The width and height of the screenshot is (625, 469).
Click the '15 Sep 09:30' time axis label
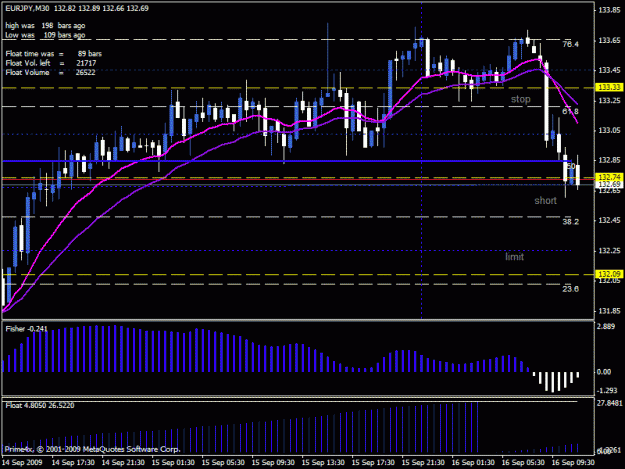(x=273, y=463)
